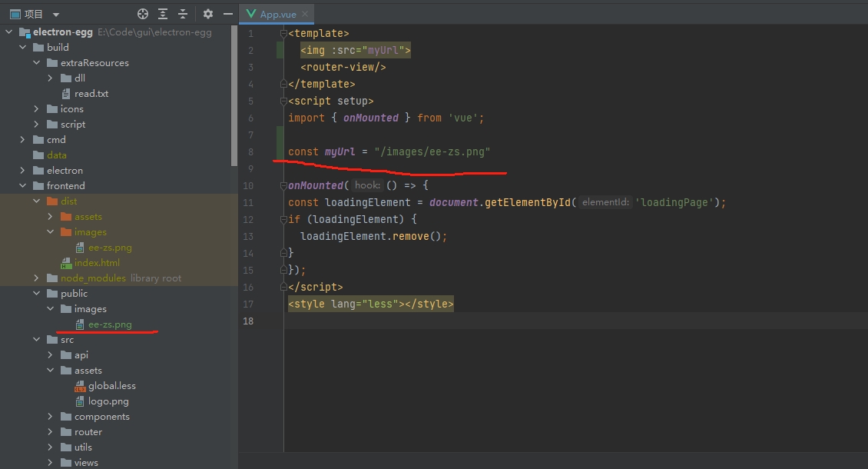Click loadingElement.remove() on line 13
Screen dimensions: 868x469
pyautogui.click(x=370, y=237)
